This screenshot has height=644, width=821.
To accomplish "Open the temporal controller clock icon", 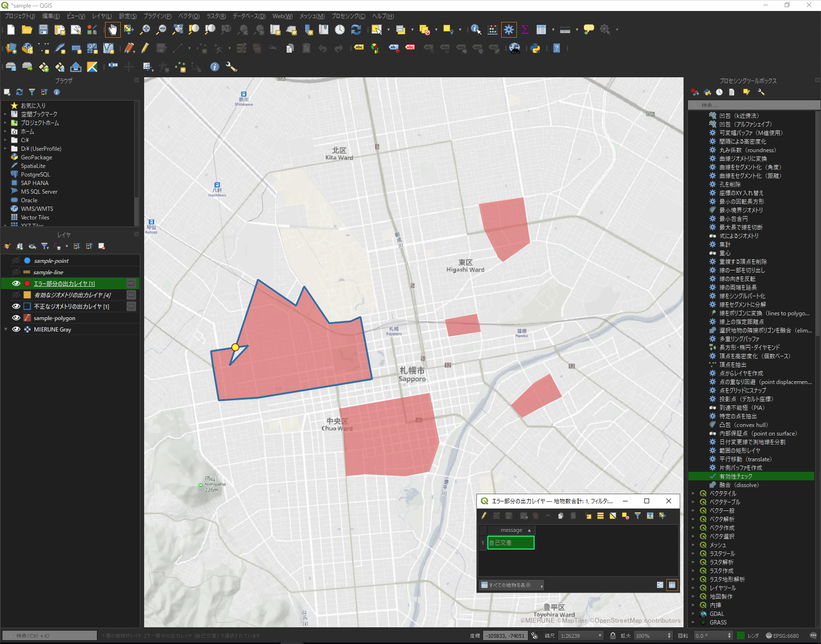I will click(340, 30).
